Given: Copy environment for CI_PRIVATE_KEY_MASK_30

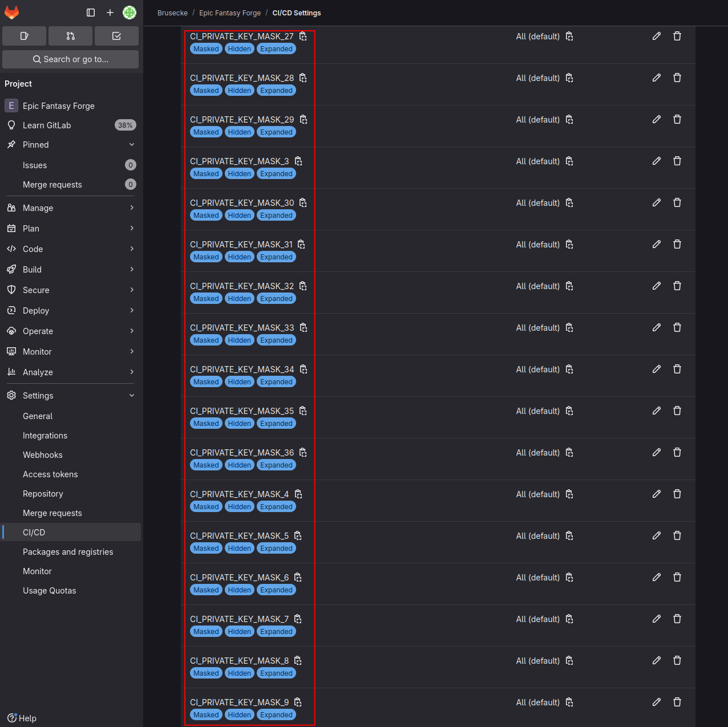Looking at the screenshot, I should point(569,203).
